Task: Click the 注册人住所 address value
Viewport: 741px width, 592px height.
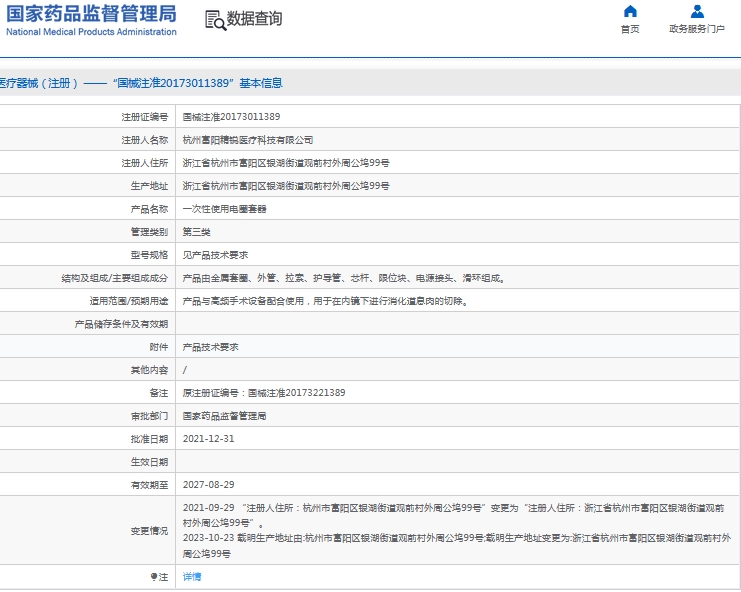Action: 286,163
